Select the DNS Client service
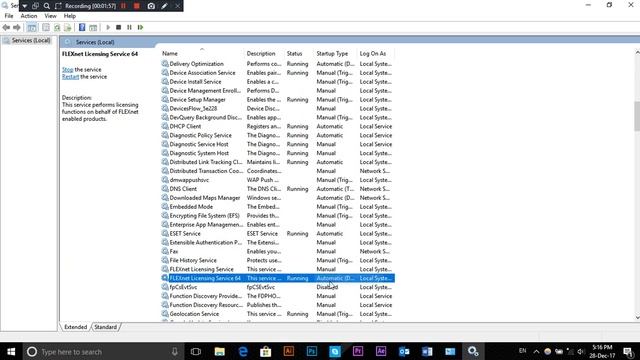 coord(278,189)
